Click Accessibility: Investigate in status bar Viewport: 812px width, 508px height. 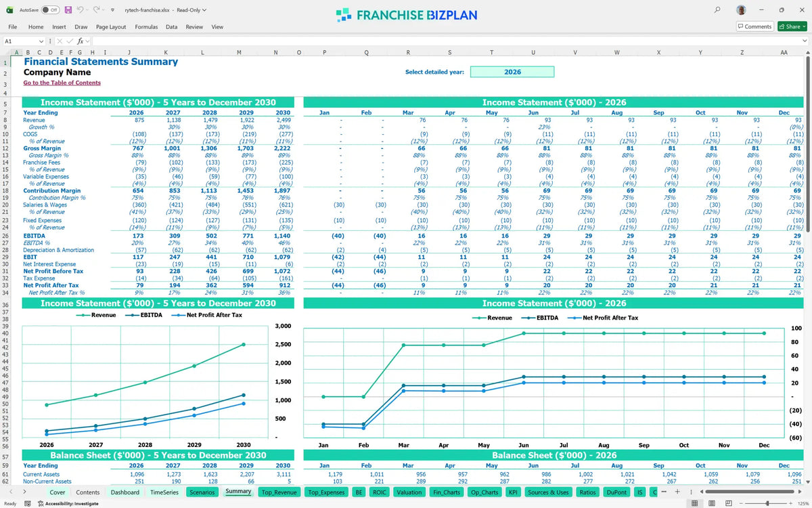[68, 503]
